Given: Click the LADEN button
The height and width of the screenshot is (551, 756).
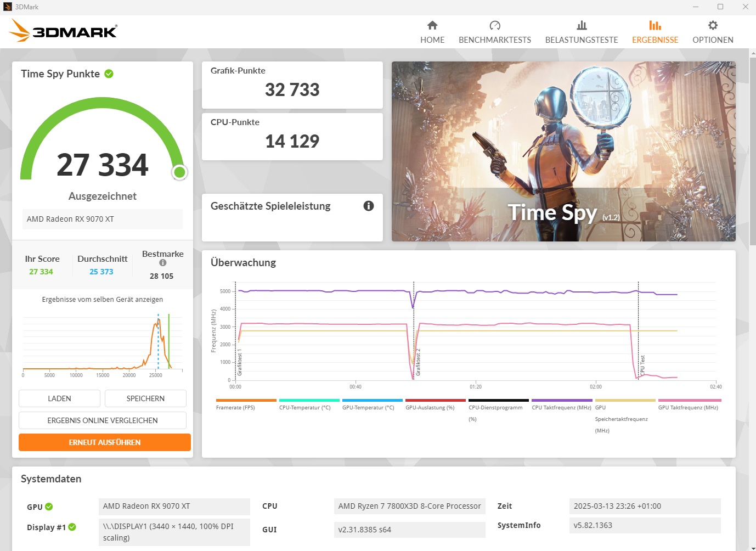Looking at the screenshot, I should [59, 398].
